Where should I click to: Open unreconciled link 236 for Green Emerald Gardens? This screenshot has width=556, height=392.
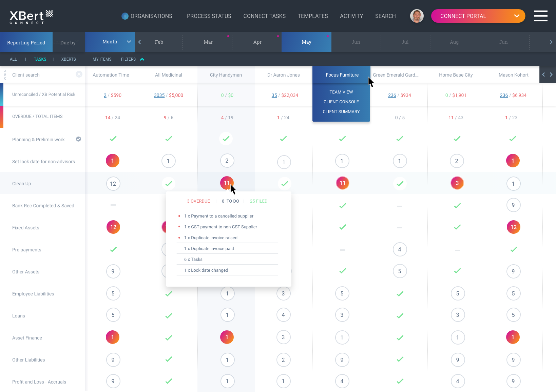pos(392,96)
